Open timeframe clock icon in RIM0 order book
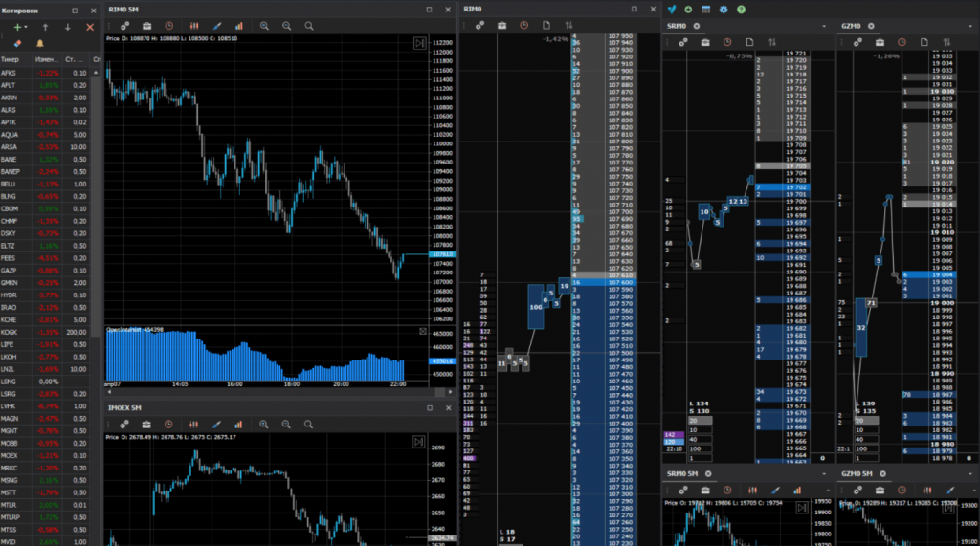Viewport: 980px width, 546px height. (x=523, y=25)
